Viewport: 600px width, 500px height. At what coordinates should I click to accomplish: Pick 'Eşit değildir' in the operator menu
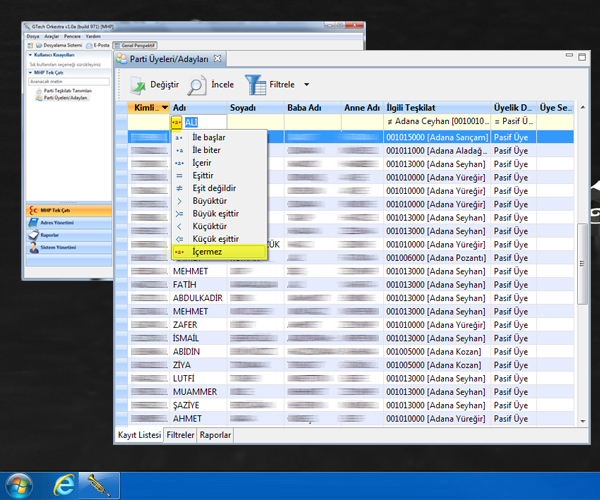coord(219,188)
